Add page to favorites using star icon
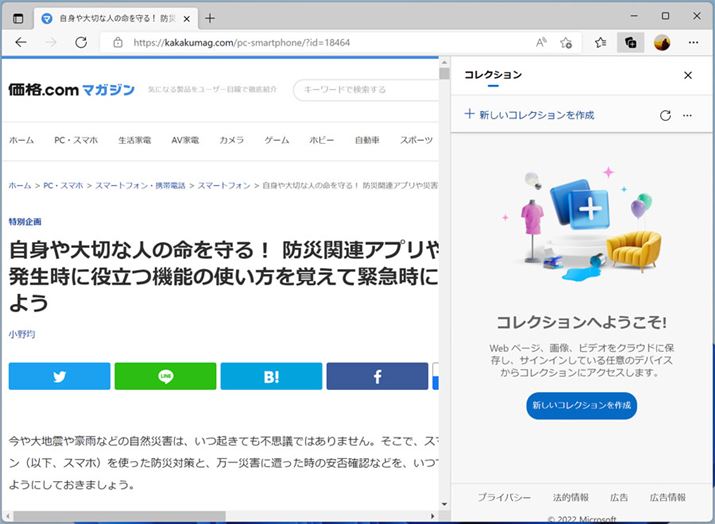Viewport: 715px width, 524px height. [566, 43]
